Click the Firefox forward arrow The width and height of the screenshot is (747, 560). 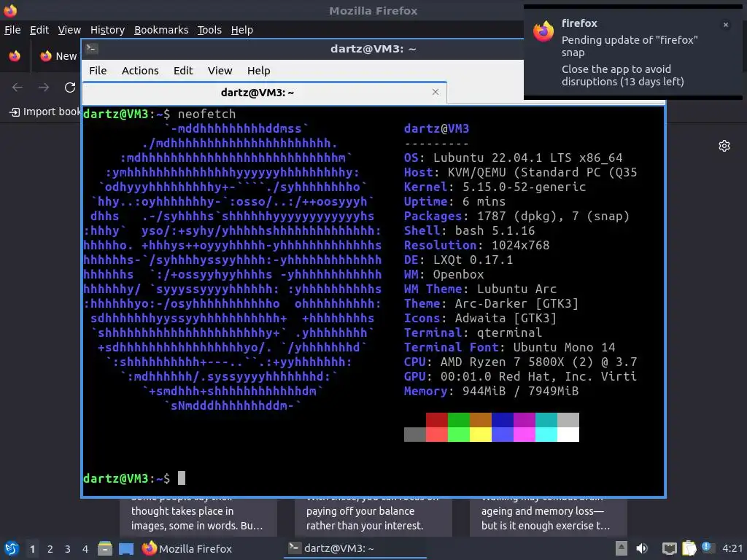44,87
